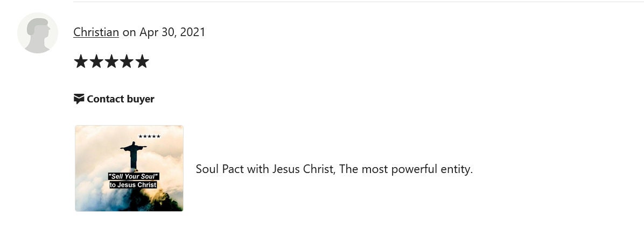Click the "Sell Your Soul" caption on the thumbnail
644x228 pixels.
click(x=134, y=176)
